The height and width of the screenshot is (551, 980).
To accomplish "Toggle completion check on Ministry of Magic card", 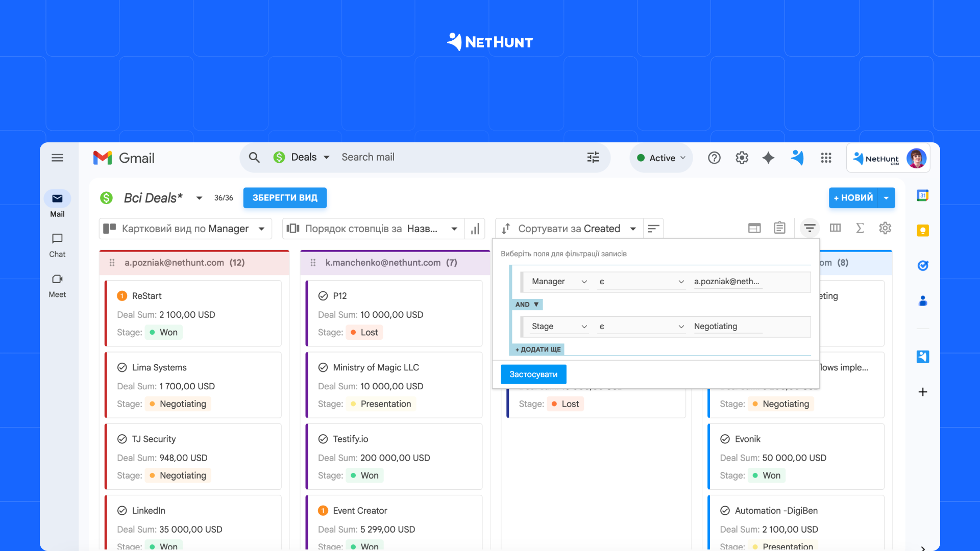I will click(x=323, y=367).
